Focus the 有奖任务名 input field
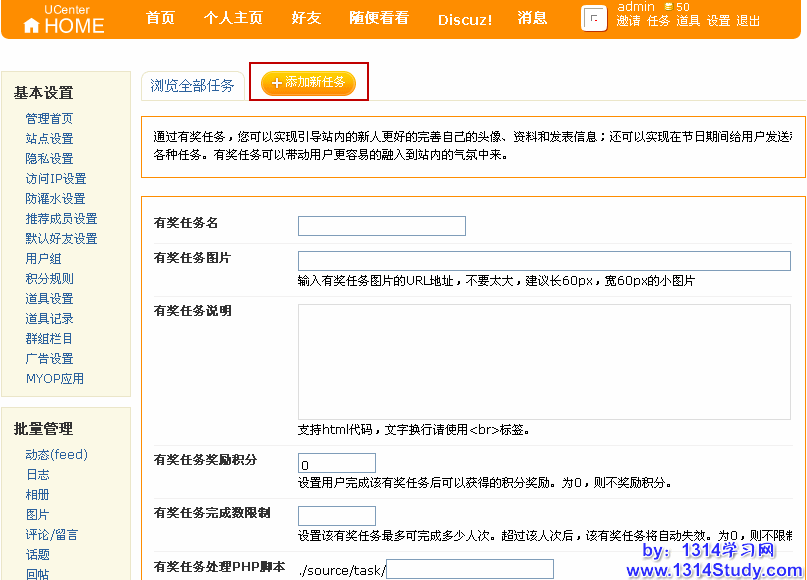807x580 pixels. click(382, 226)
